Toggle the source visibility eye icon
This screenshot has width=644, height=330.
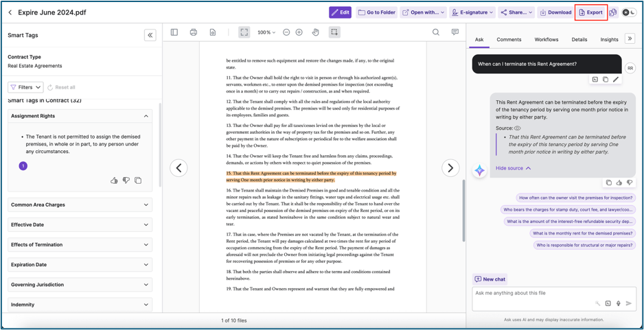[x=518, y=128]
